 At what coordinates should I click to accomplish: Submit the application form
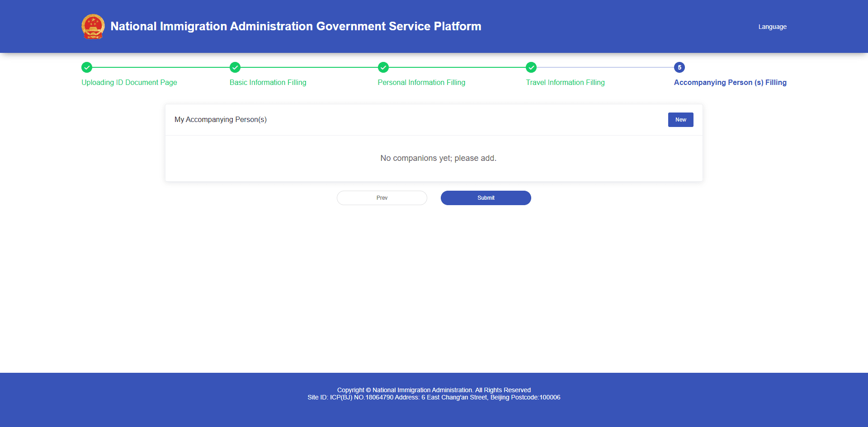click(x=486, y=198)
